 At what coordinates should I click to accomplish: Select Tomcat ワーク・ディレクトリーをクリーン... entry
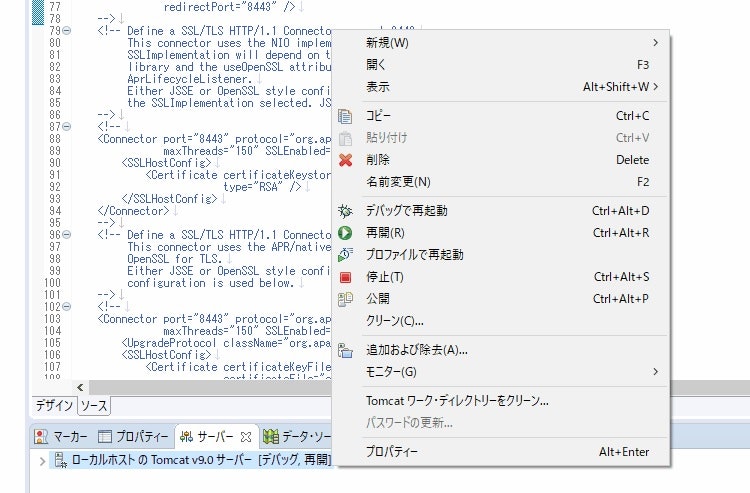[502, 401]
